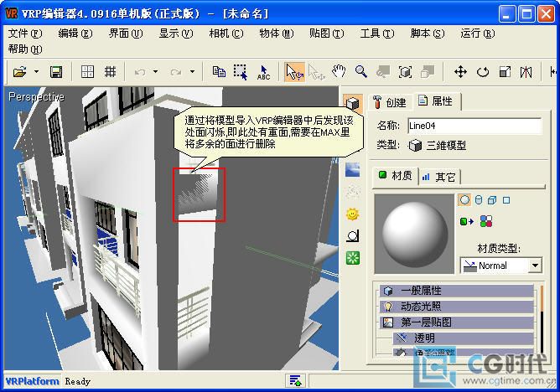Switch to the four-viewport layout icon

pos(87,72)
